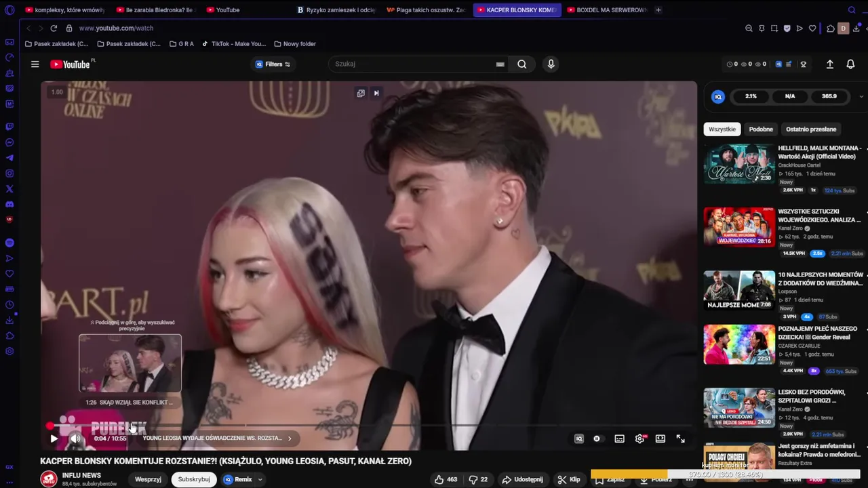Click the Klip scissors button

569,479
